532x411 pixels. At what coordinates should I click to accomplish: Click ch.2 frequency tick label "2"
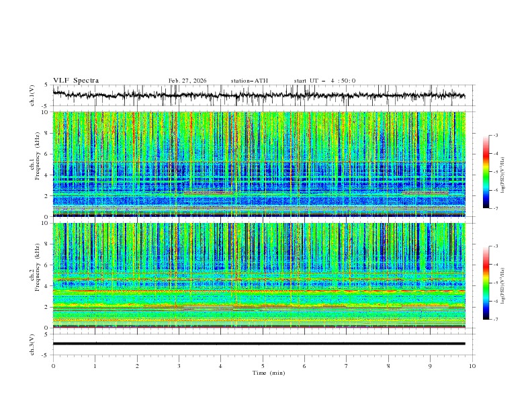[48, 307]
